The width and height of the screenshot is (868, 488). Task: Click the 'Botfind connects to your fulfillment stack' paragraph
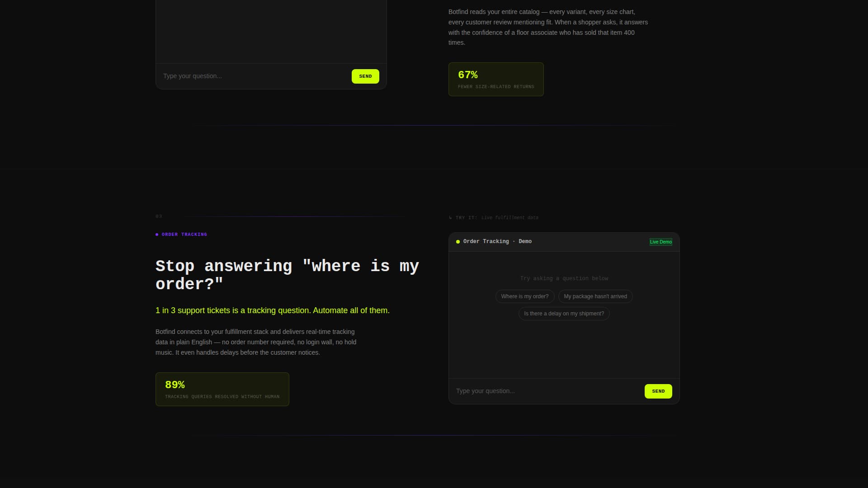click(x=256, y=342)
